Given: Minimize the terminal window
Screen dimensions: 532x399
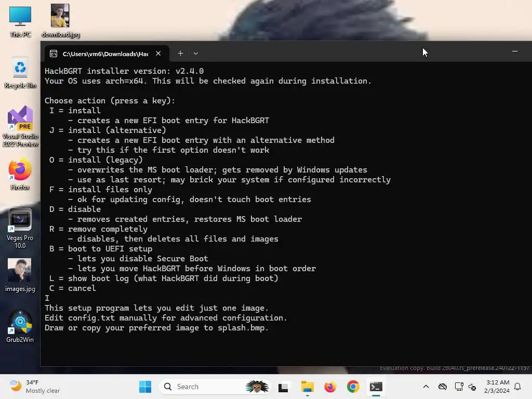Looking at the screenshot, I should [515, 51].
